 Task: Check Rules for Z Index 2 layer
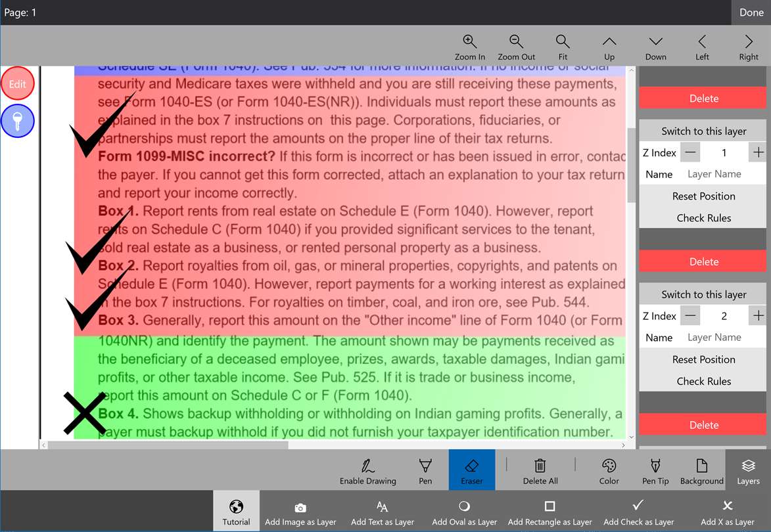pyautogui.click(x=703, y=381)
